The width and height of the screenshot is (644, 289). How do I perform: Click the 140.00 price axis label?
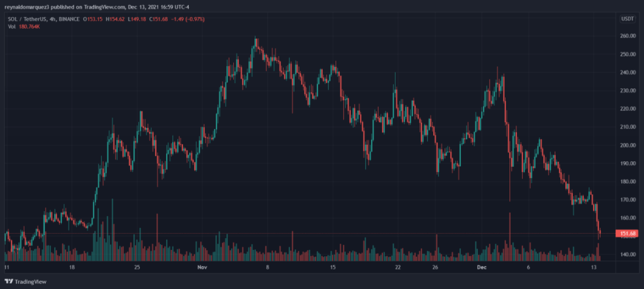click(627, 255)
